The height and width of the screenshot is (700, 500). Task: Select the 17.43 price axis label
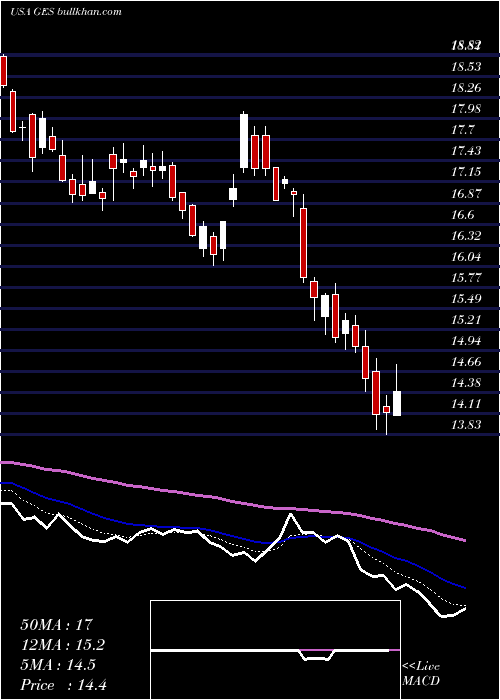tap(467, 151)
